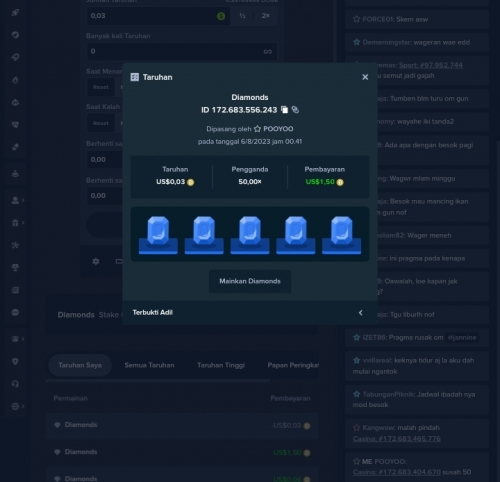Click the star badge beside IZET86

[357, 337]
